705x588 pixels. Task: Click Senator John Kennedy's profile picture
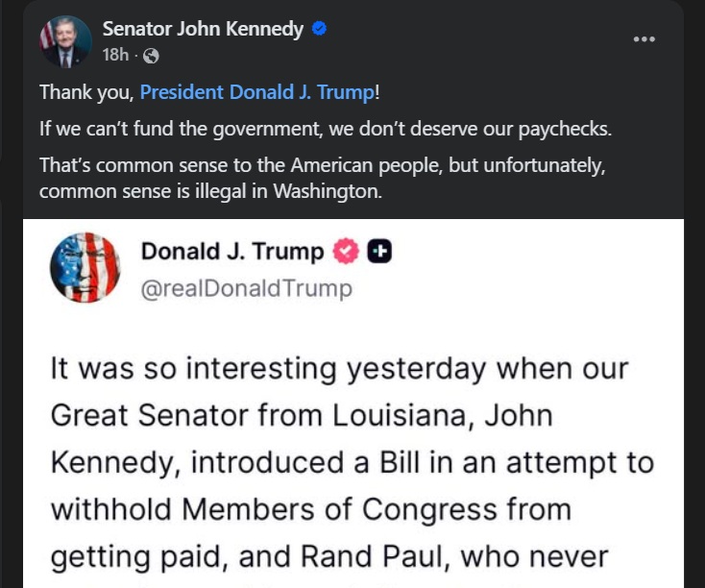pyautogui.click(x=65, y=42)
